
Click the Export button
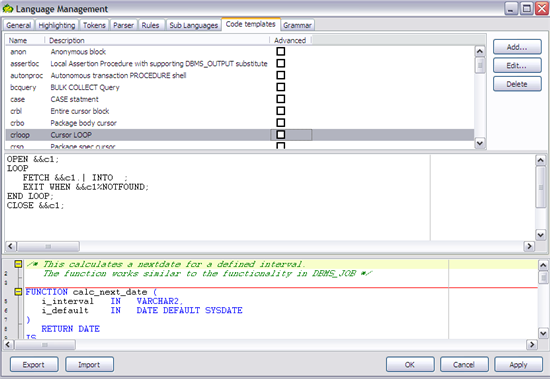coord(34,365)
